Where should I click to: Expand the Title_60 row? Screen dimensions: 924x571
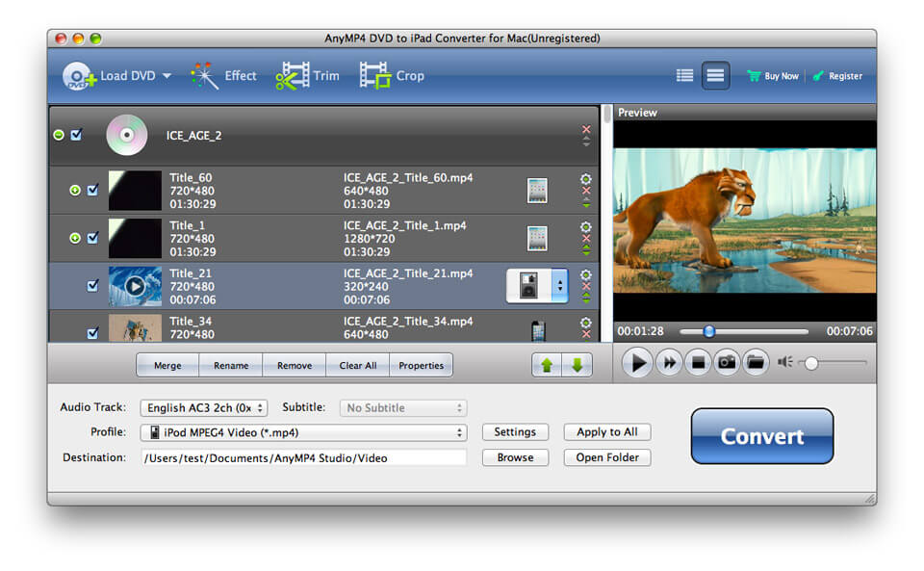[x=75, y=190]
